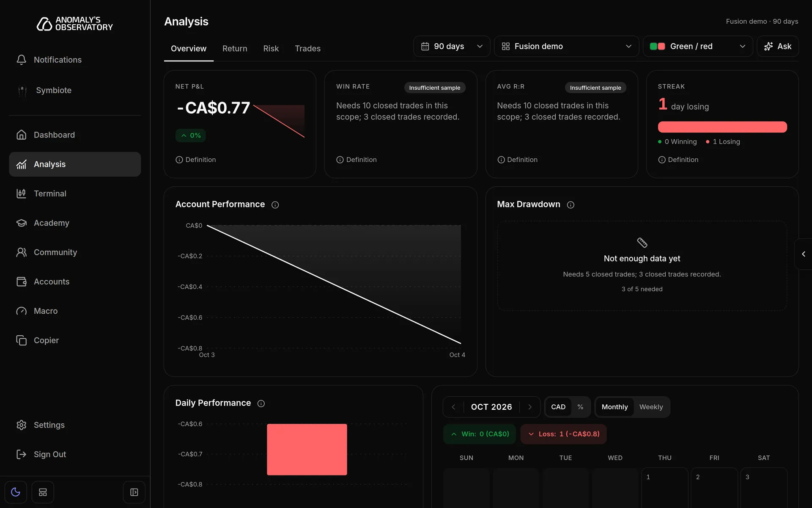The image size is (812, 508).
Task: Open the Green / red color scheme dropdown
Action: [x=698, y=46]
